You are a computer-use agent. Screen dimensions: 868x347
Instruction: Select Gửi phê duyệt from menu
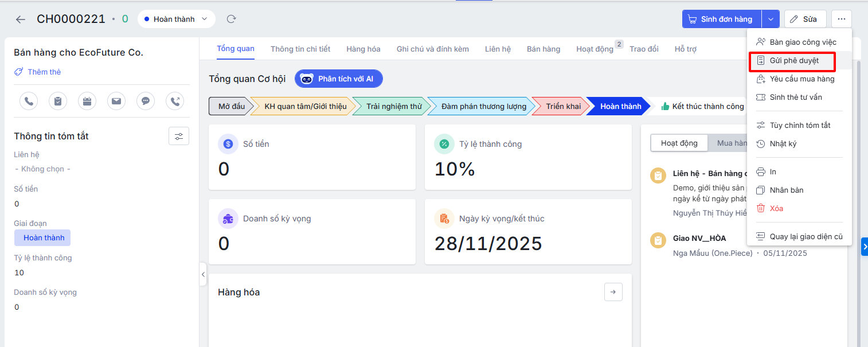tap(793, 60)
